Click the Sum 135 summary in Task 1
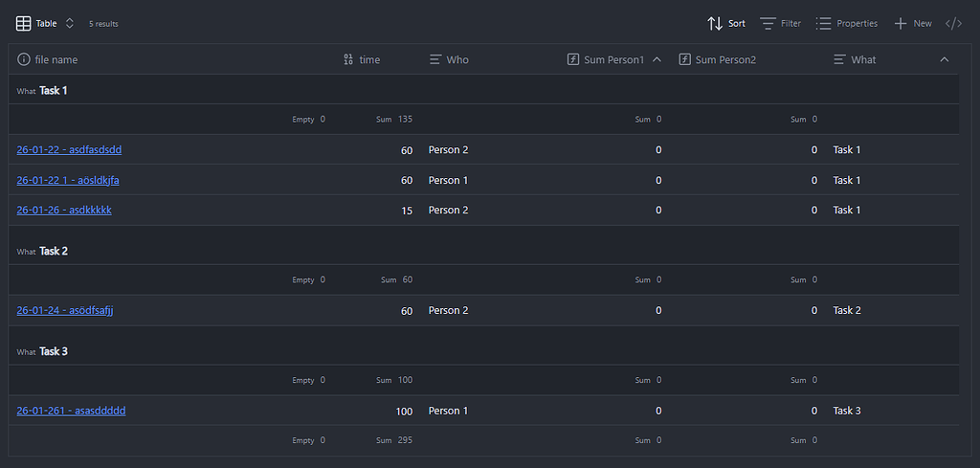 pos(394,120)
